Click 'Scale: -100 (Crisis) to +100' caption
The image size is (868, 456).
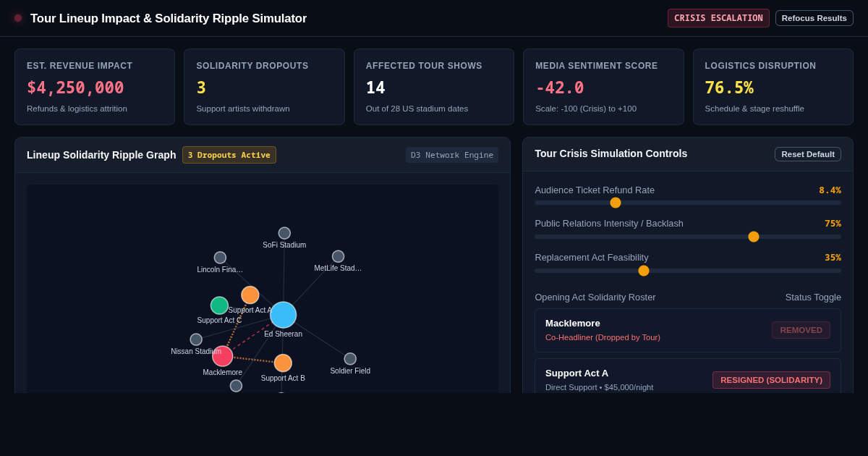tap(586, 109)
